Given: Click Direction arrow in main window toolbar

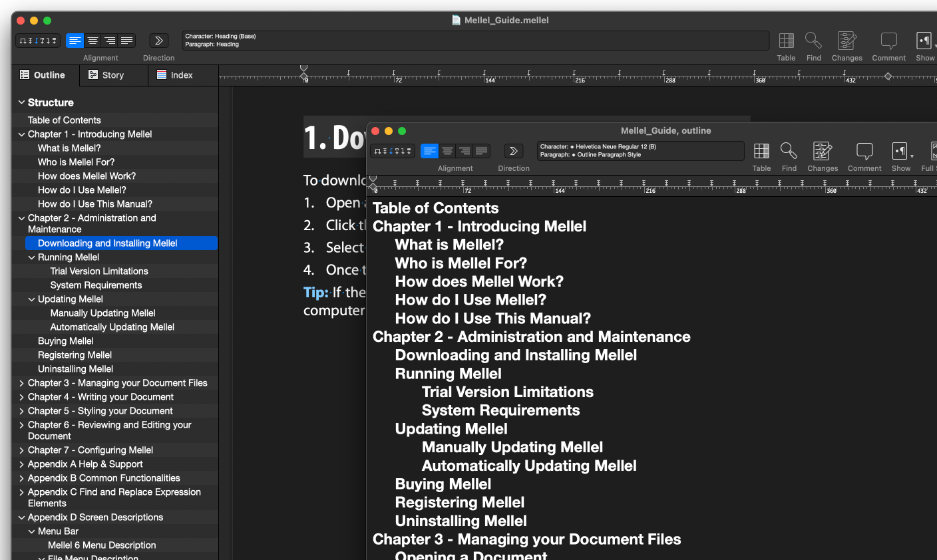Looking at the screenshot, I should 159,41.
